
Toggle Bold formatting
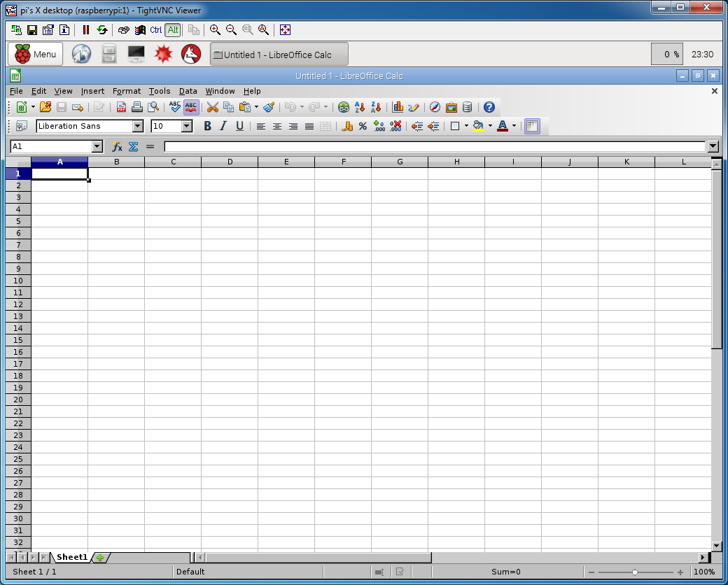[x=207, y=126]
